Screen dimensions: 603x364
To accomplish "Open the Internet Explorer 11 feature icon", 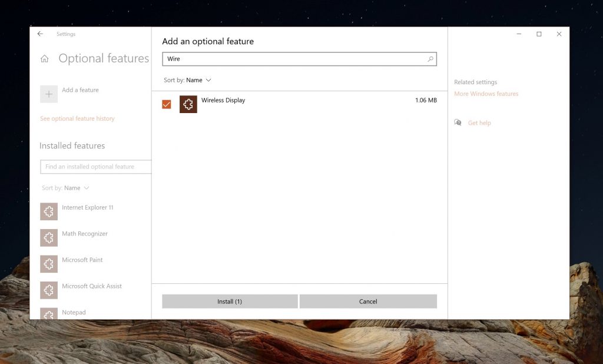I will pos(49,211).
